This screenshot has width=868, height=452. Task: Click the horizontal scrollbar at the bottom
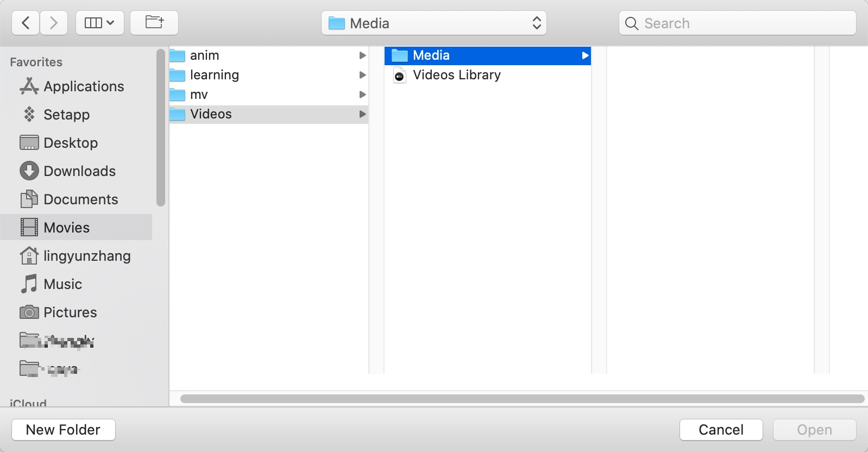pos(521,399)
